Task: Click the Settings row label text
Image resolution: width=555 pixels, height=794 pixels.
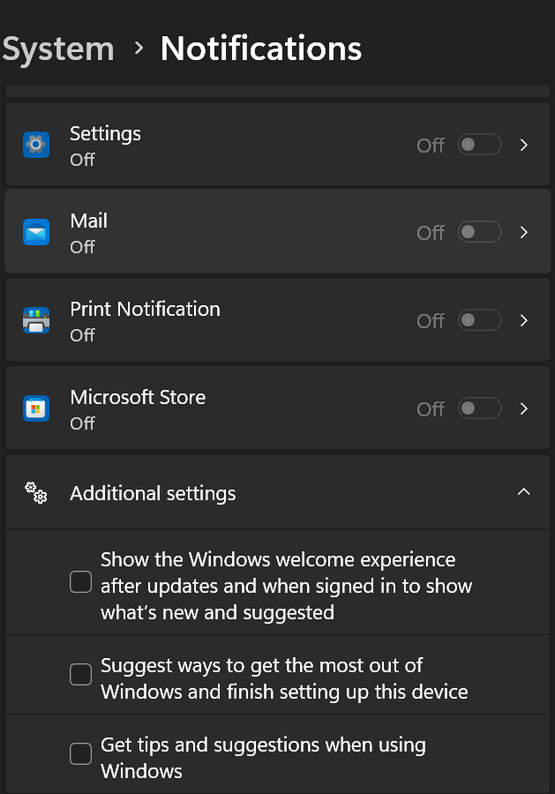Action: coord(105,134)
